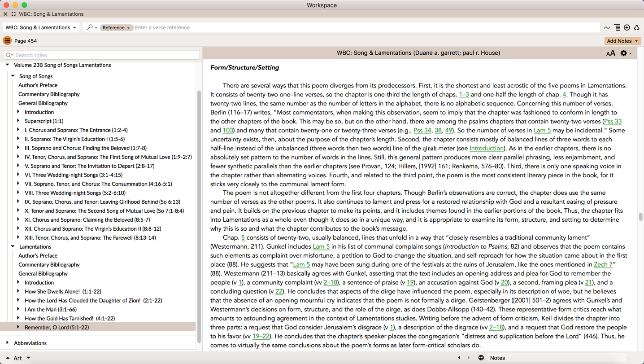The width and height of the screenshot is (644, 364).
Task: Go back with bottom left arrow
Action: click(x=459, y=358)
